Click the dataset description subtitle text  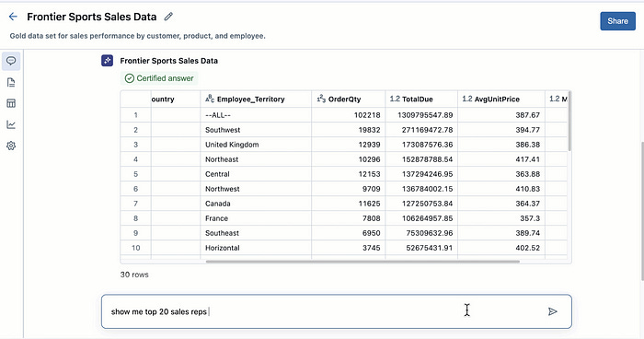[x=138, y=36]
